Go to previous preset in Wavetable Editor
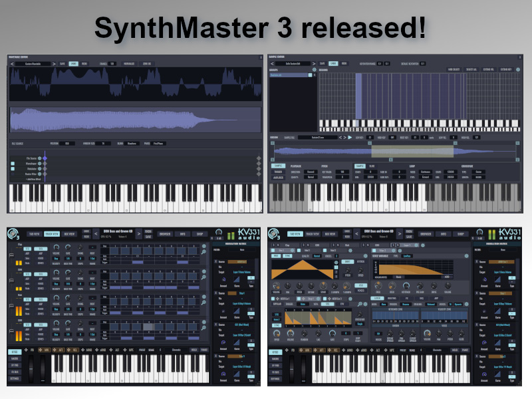 tap(12, 64)
